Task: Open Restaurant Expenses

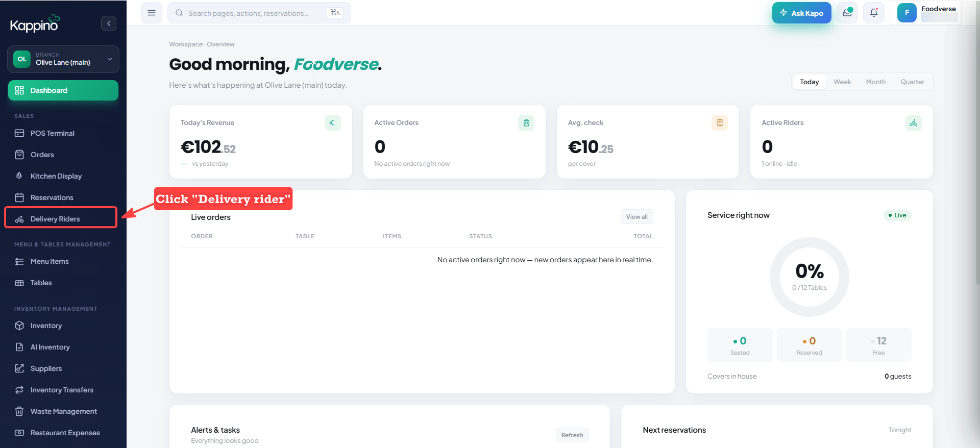Action: [x=63, y=433]
